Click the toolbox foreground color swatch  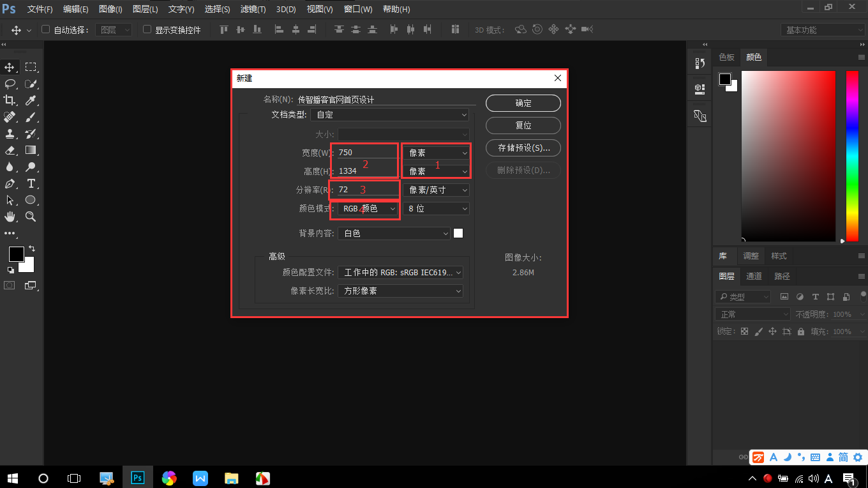tap(16, 254)
